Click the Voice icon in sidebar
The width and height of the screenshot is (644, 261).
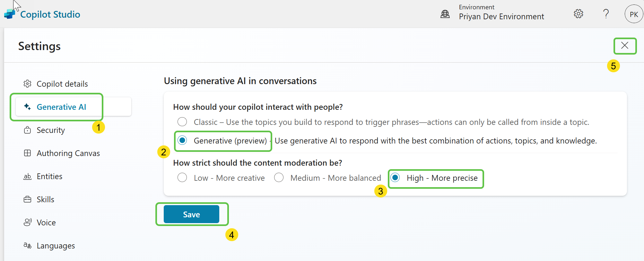pos(28,222)
